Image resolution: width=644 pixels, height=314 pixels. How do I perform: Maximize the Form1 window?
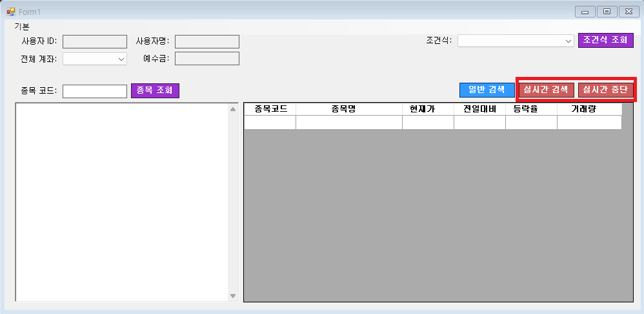(x=607, y=12)
